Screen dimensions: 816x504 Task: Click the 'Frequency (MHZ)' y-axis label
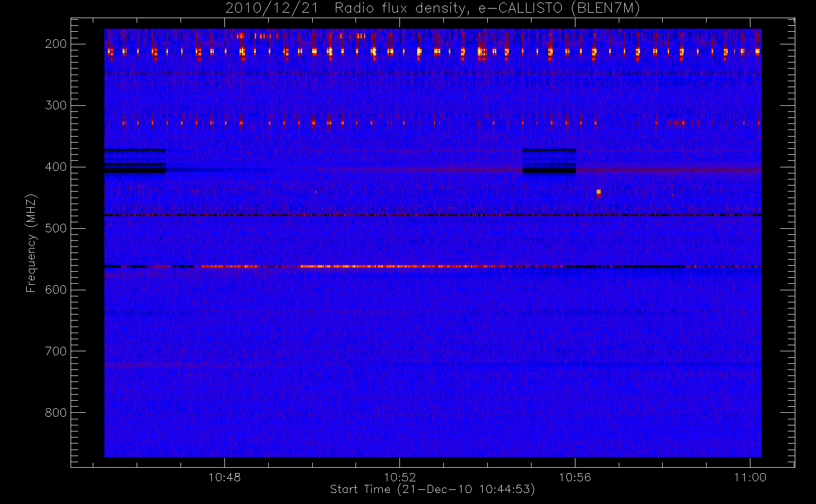pyautogui.click(x=31, y=243)
